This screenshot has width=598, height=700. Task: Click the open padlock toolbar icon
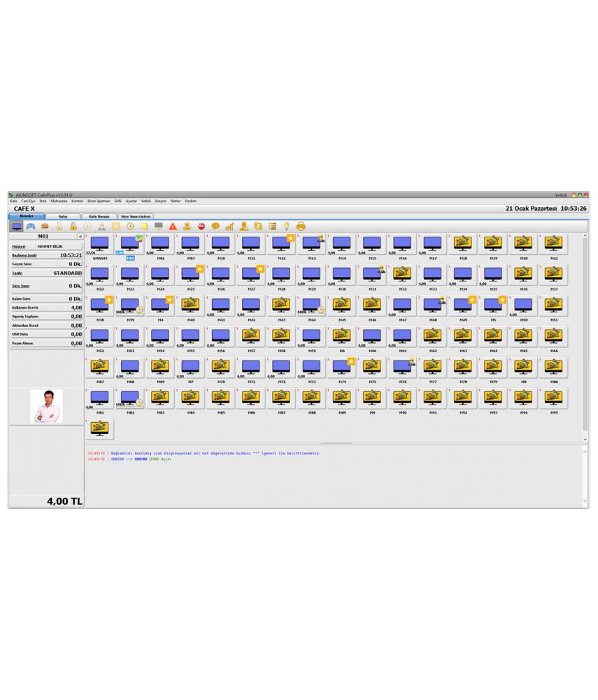click(x=73, y=227)
